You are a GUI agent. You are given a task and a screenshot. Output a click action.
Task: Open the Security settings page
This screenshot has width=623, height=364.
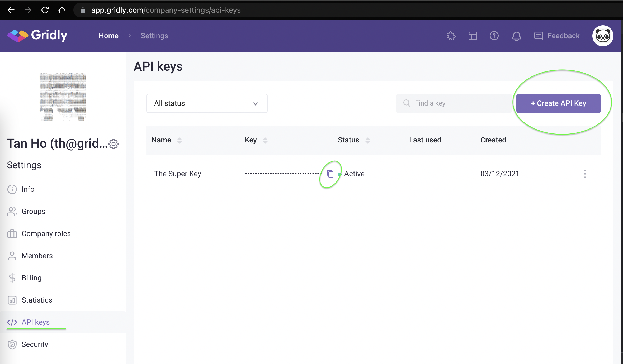click(x=35, y=344)
